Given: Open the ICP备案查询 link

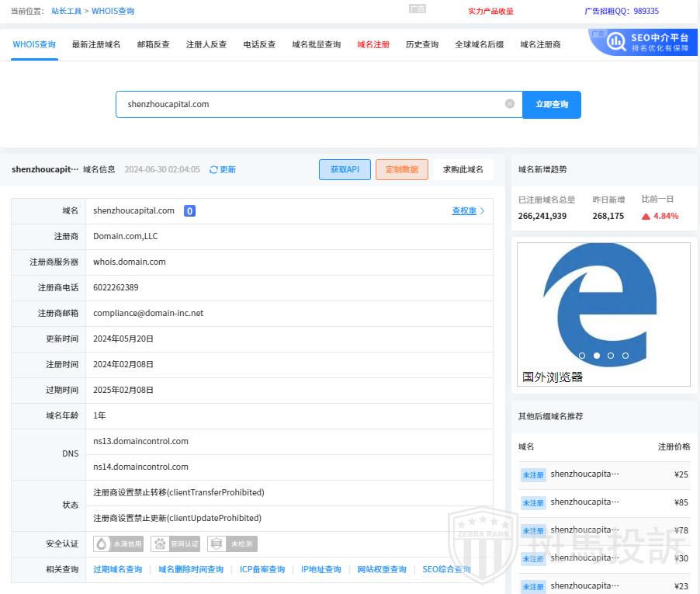Looking at the screenshot, I should click(262, 569).
